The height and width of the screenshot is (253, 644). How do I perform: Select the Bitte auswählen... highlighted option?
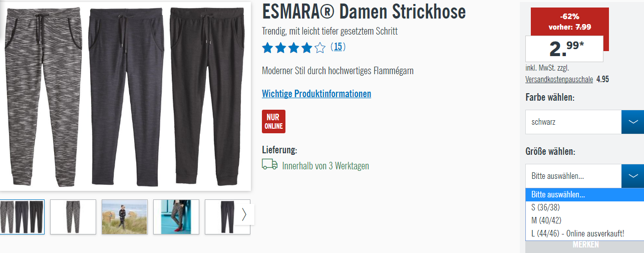tap(584, 194)
